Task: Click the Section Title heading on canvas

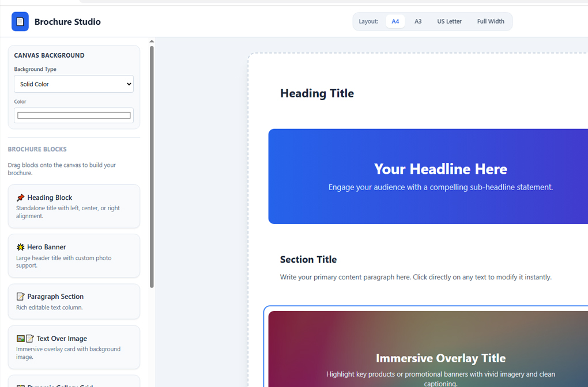Action: 308,259
